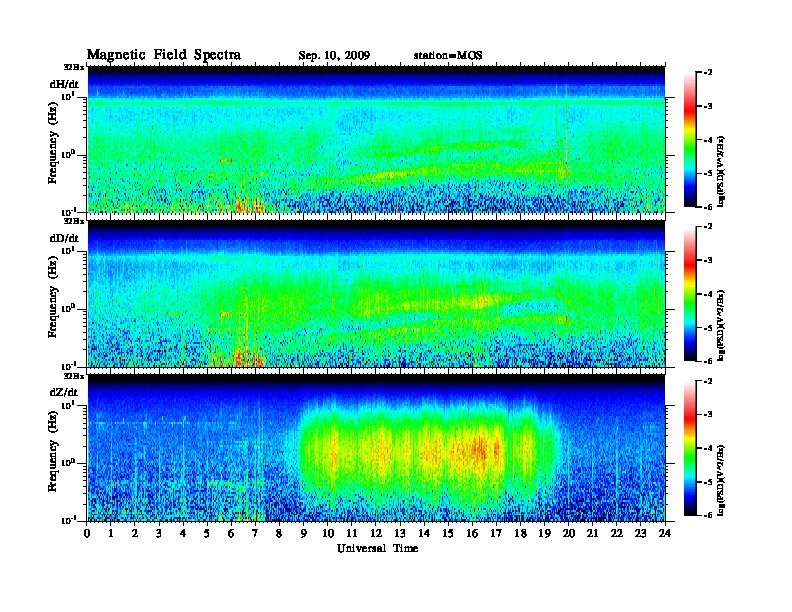Click hour 0 on the Universal Time axis
The width and height of the screenshot is (792, 612).
pos(87,533)
